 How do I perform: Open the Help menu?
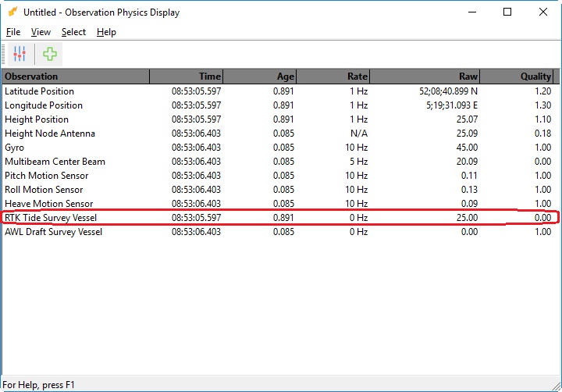(106, 32)
